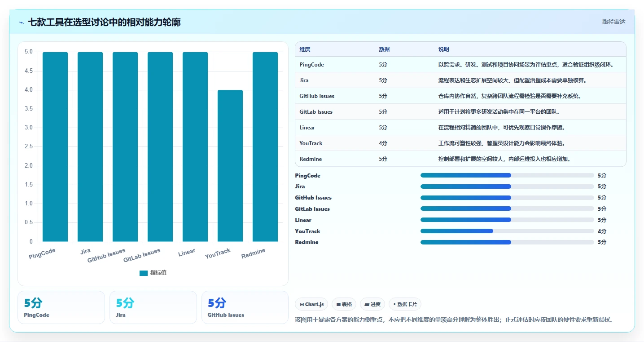Click the 4分 score cell in the table

pos(383,143)
